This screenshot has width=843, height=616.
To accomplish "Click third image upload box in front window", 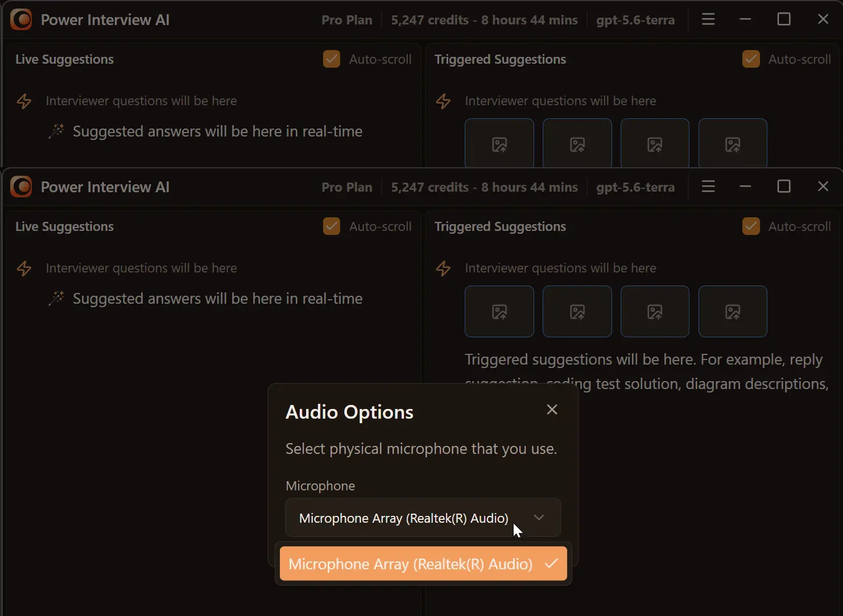I will (x=655, y=312).
